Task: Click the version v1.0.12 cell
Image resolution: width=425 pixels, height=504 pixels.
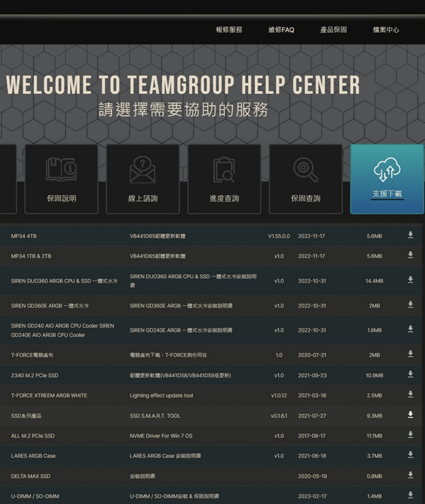Action: (279, 395)
